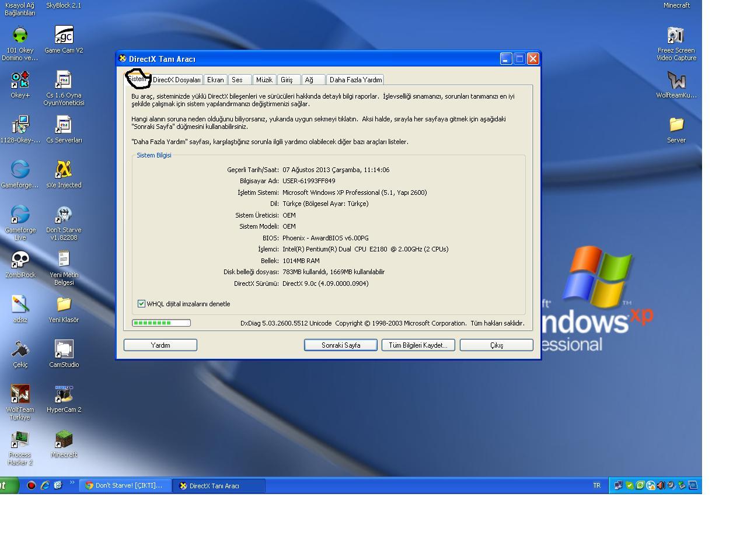Click the Sonraki Sayfa button
The image size is (747, 560).
tap(341, 345)
